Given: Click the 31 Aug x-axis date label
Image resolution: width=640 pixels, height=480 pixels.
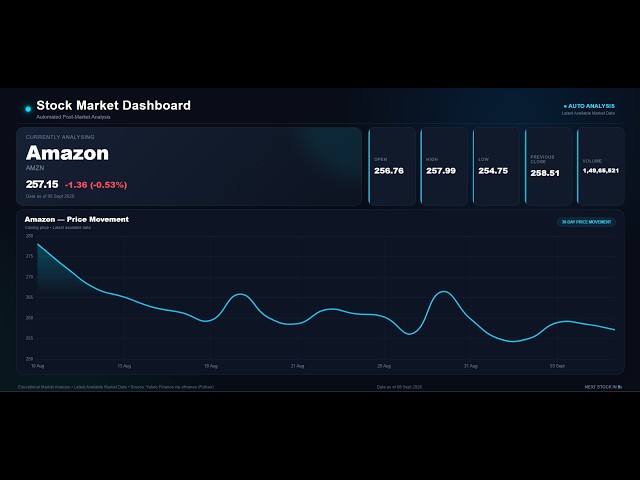Looking at the screenshot, I should 471,366.
